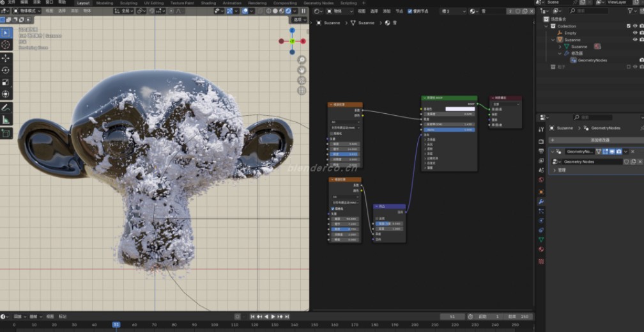Click the 添加修改器 add modifier button

point(596,140)
